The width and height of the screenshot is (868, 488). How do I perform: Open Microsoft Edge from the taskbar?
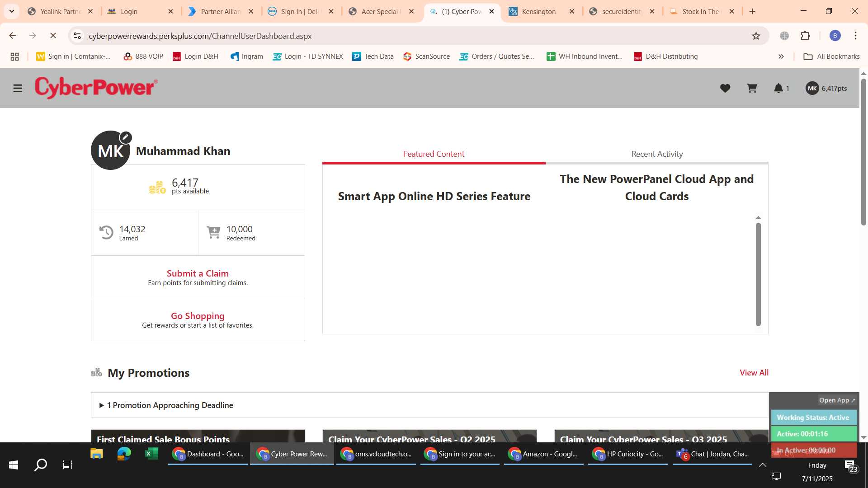tap(124, 454)
